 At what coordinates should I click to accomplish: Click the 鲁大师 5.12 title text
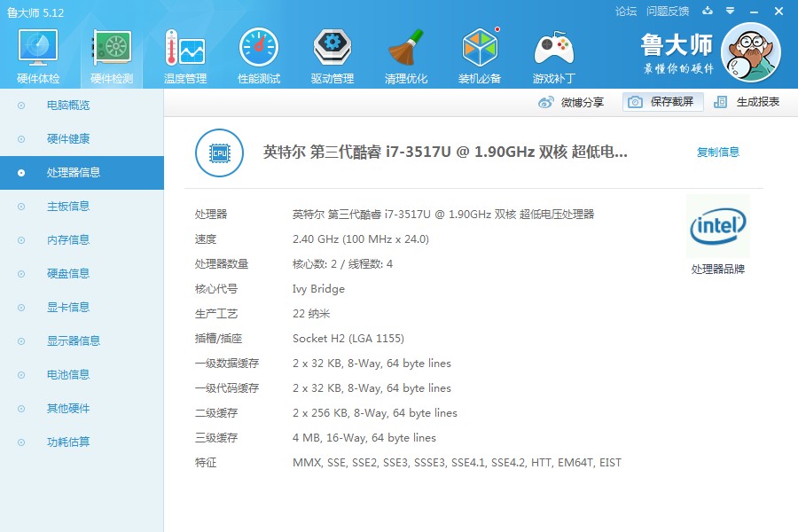point(35,12)
